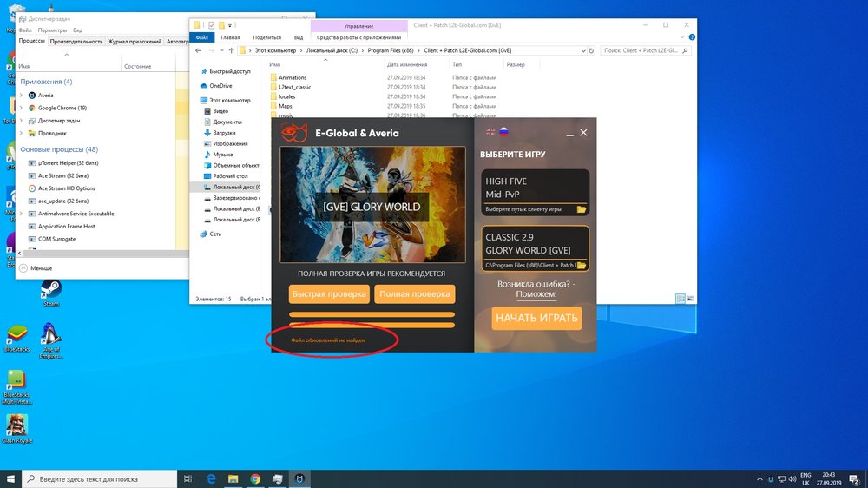This screenshot has width=868, height=488.
Task: Open folder icon in Classic 2.9 card
Action: pyautogui.click(x=581, y=265)
